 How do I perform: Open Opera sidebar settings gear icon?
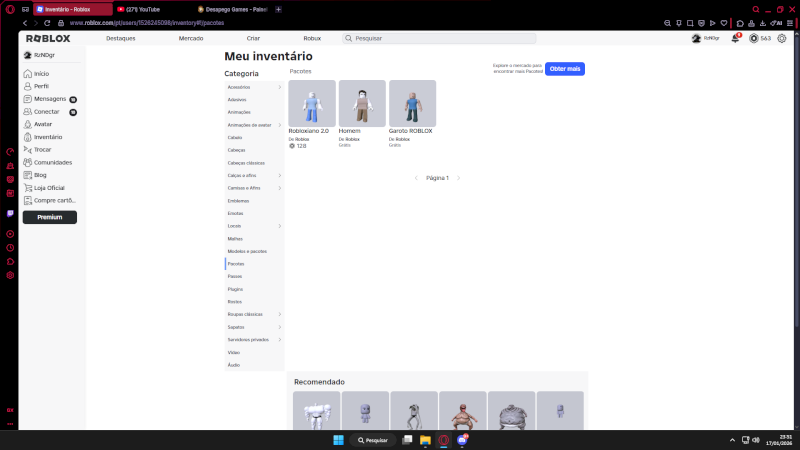[x=10, y=276]
